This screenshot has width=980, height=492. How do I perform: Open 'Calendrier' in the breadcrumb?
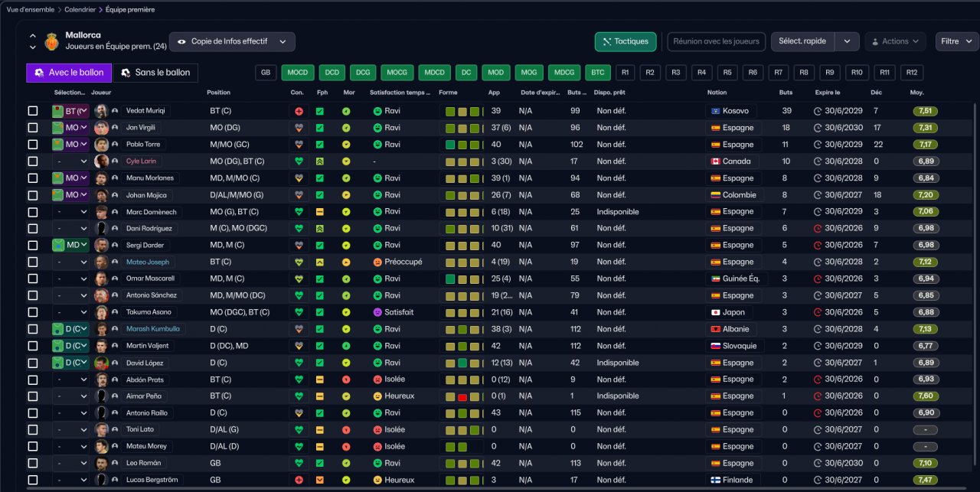click(80, 10)
